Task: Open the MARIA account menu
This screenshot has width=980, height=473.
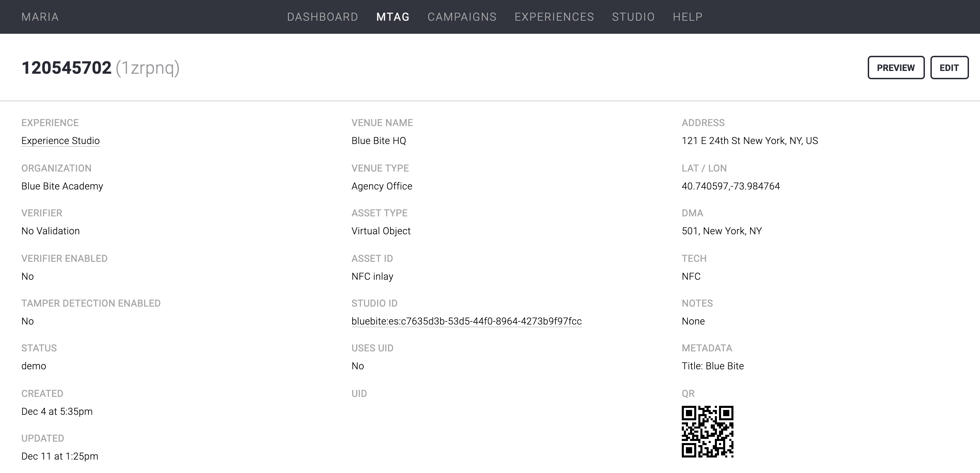Action: coord(40,17)
